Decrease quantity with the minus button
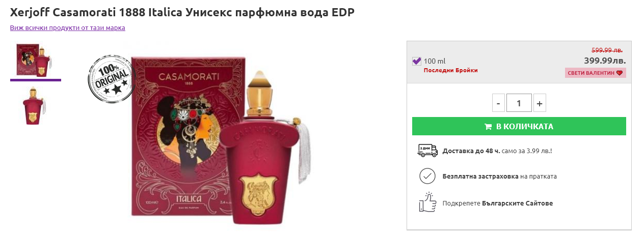644x234 pixels. 498,103
